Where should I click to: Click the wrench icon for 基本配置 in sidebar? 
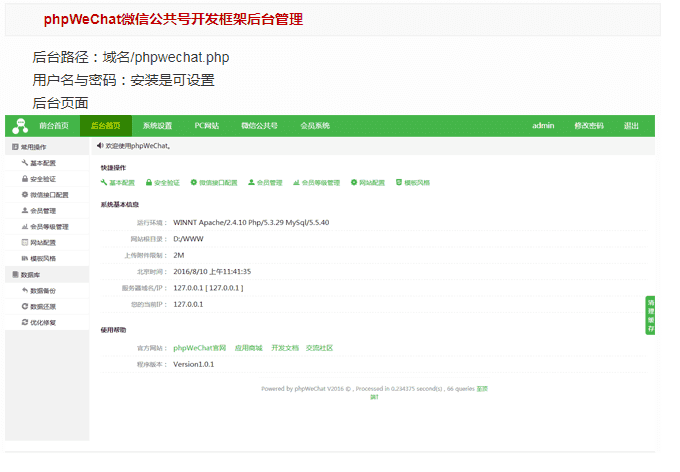pyautogui.click(x=25, y=163)
